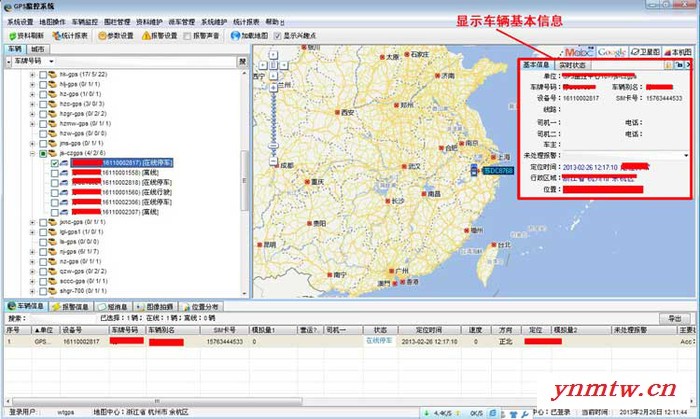This screenshot has width=700, height=419.
Task: Click the 导出 export button
Action: [x=674, y=318]
